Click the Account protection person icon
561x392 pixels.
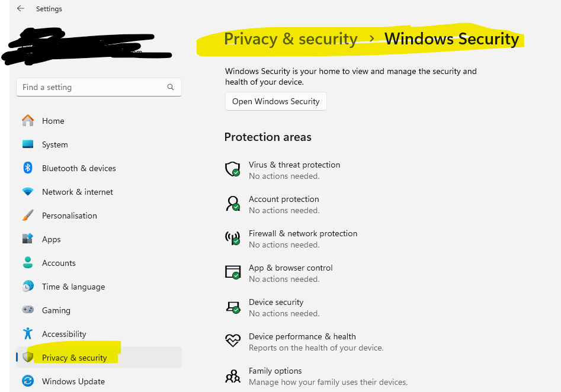[x=233, y=203]
